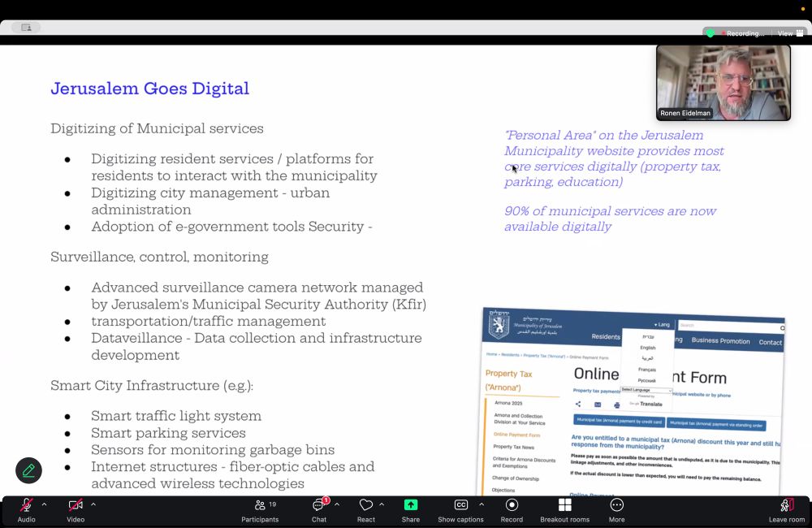812x528 pixels.
Task: Open the View layout menu
Action: click(x=790, y=33)
